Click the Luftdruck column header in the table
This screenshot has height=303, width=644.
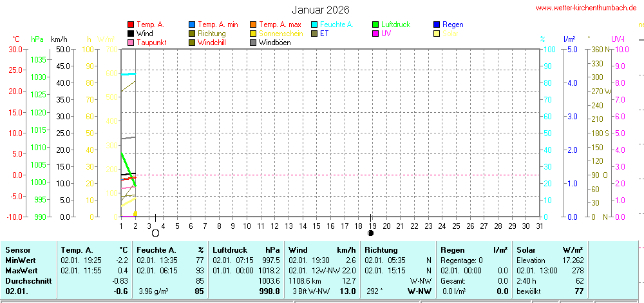pos(230,249)
